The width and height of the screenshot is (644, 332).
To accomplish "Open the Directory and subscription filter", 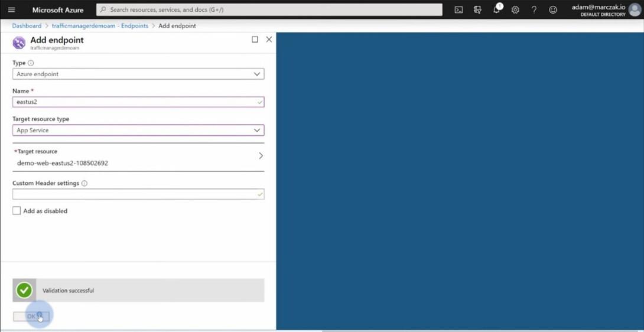I will pyautogui.click(x=477, y=10).
